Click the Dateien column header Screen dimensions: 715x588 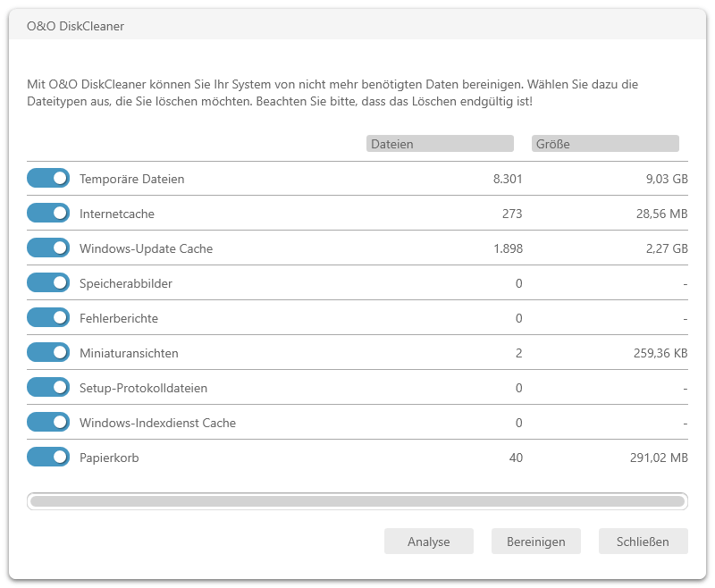440,144
